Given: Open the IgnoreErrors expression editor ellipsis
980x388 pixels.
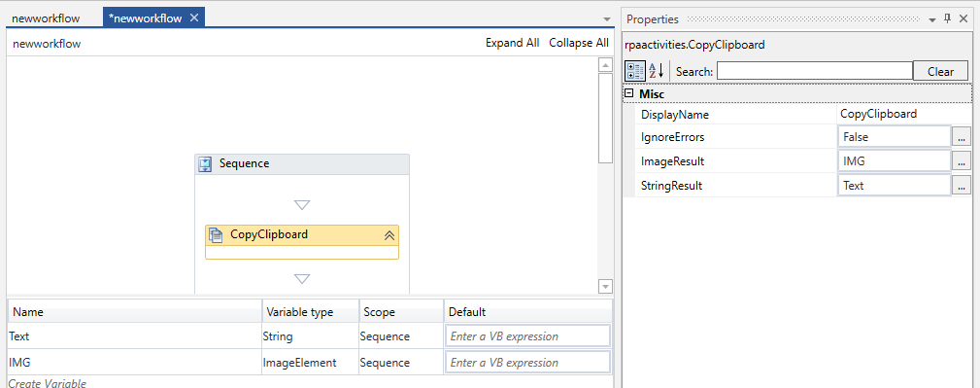Looking at the screenshot, I should (961, 136).
